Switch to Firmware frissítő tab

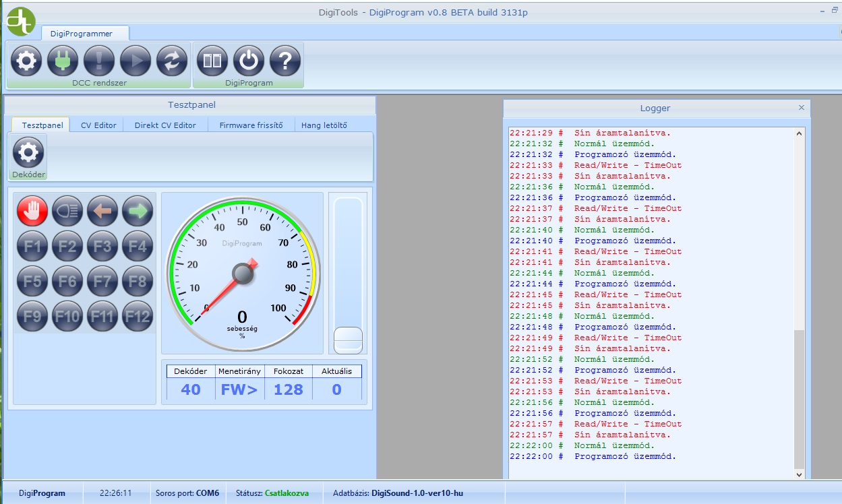[x=251, y=125]
